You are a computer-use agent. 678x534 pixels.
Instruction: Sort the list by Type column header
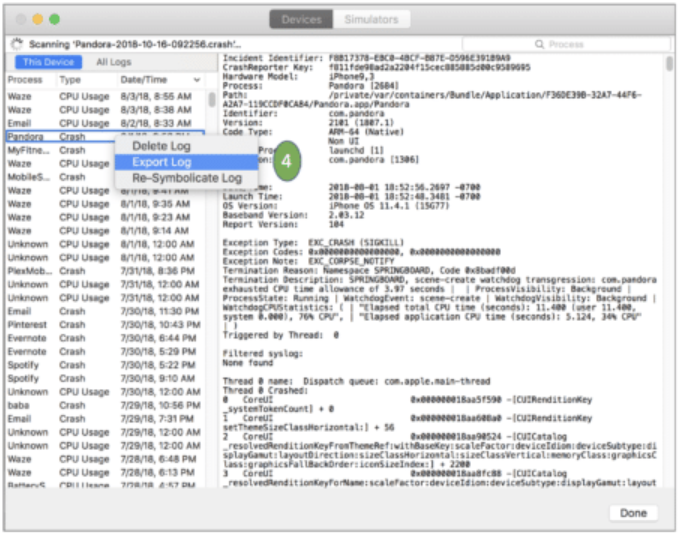click(70, 79)
